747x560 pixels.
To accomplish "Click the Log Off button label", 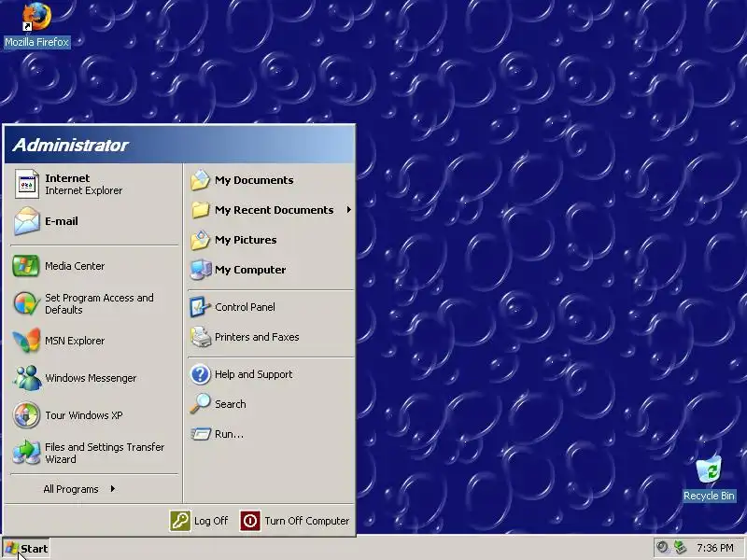I will click(x=211, y=521).
